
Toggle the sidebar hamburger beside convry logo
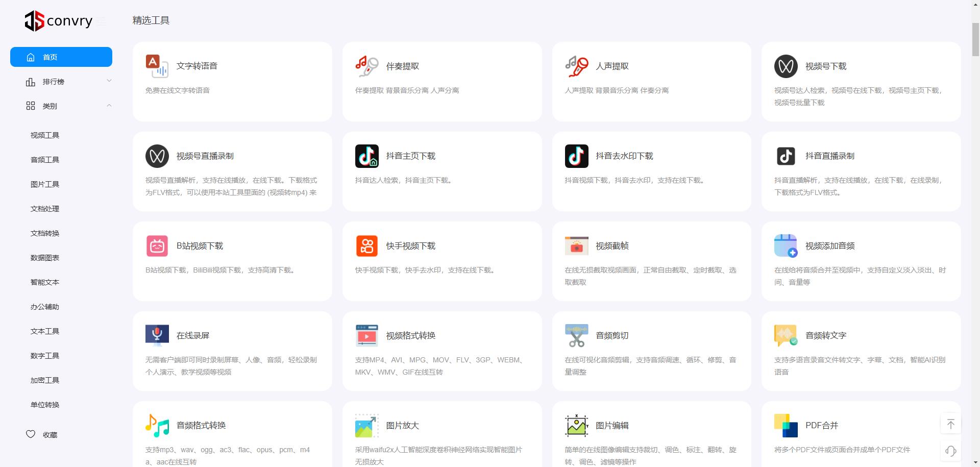pos(101,21)
